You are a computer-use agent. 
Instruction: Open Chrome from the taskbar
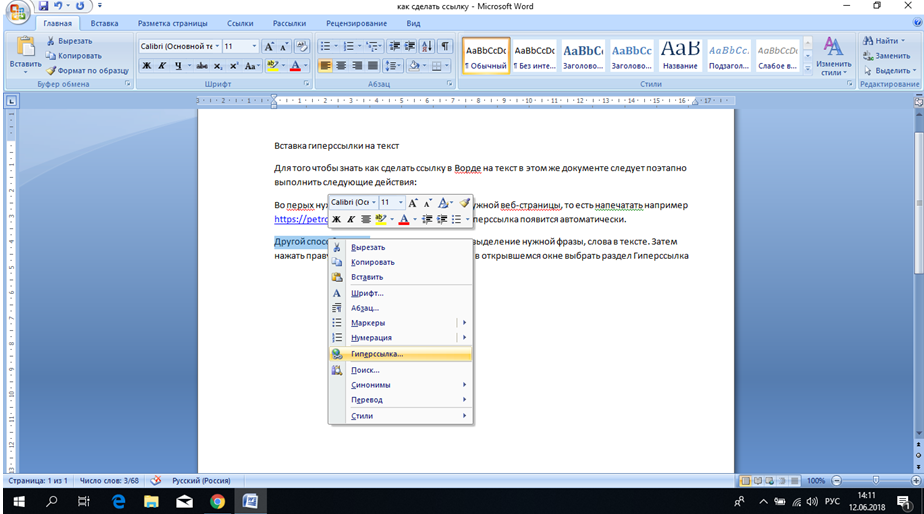click(x=217, y=501)
